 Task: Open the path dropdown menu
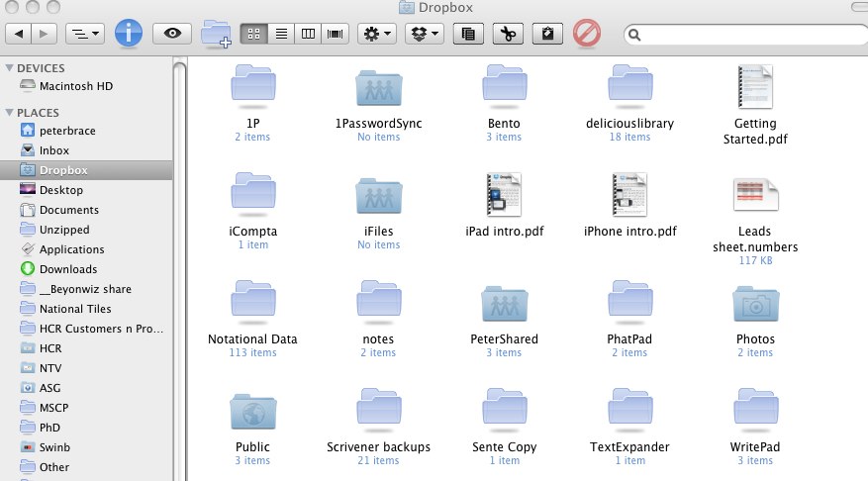85,34
